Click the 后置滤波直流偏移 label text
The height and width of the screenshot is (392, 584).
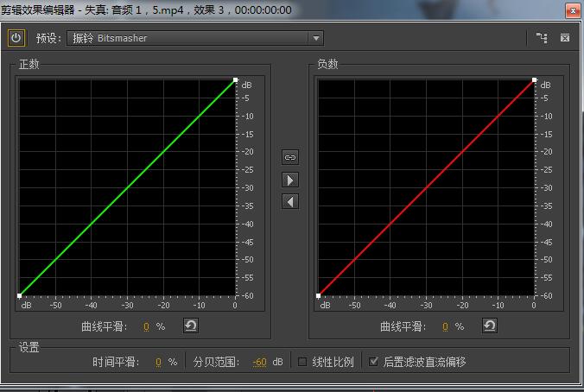point(424,362)
